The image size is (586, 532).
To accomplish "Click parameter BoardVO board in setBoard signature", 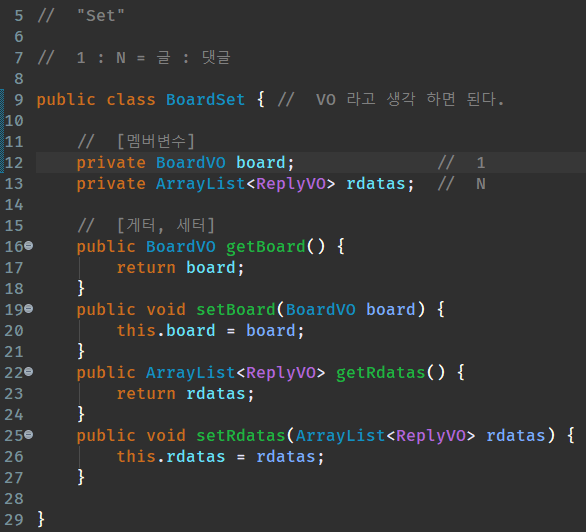I will [x=351, y=310].
